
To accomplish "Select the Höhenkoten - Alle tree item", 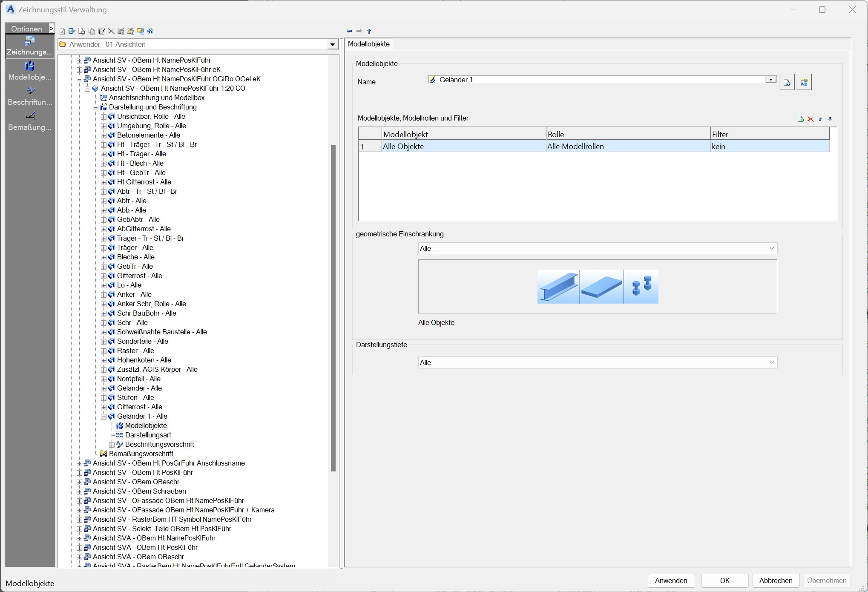I will click(x=144, y=360).
